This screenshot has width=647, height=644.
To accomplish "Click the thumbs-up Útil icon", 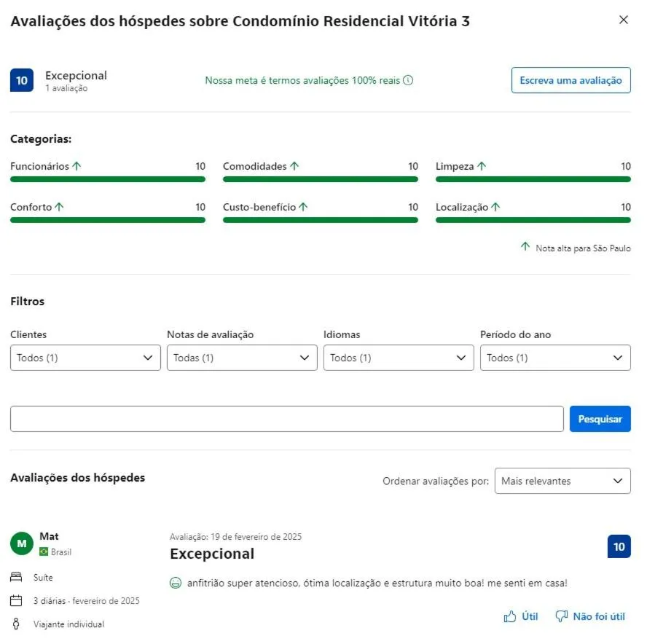I will (510, 617).
